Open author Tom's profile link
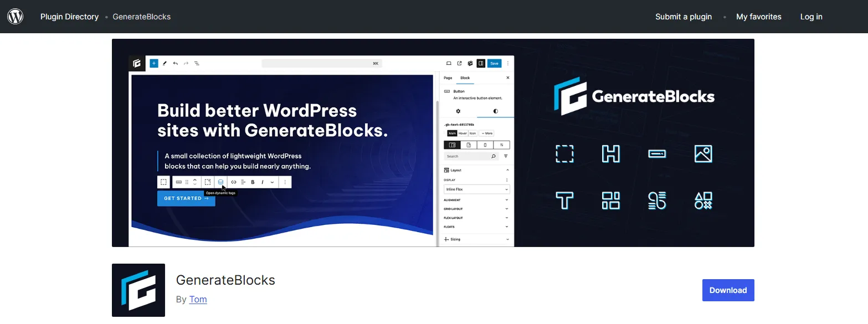The height and width of the screenshot is (324, 868). point(198,299)
